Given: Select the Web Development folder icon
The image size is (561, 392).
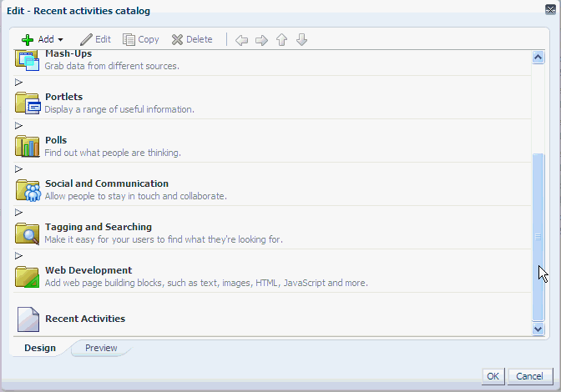Looking at the screenshot, I should point(28,277).
